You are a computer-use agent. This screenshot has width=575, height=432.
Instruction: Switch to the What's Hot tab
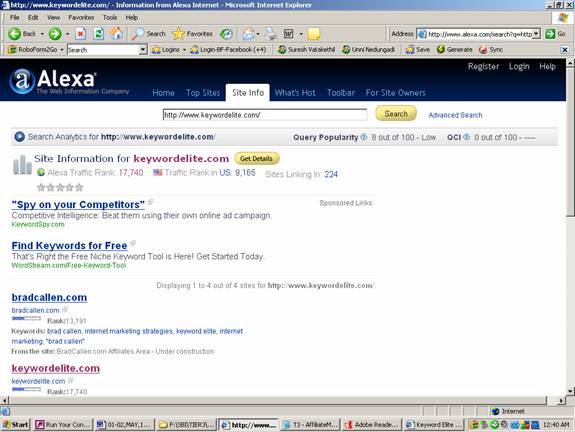click(295, 93)
